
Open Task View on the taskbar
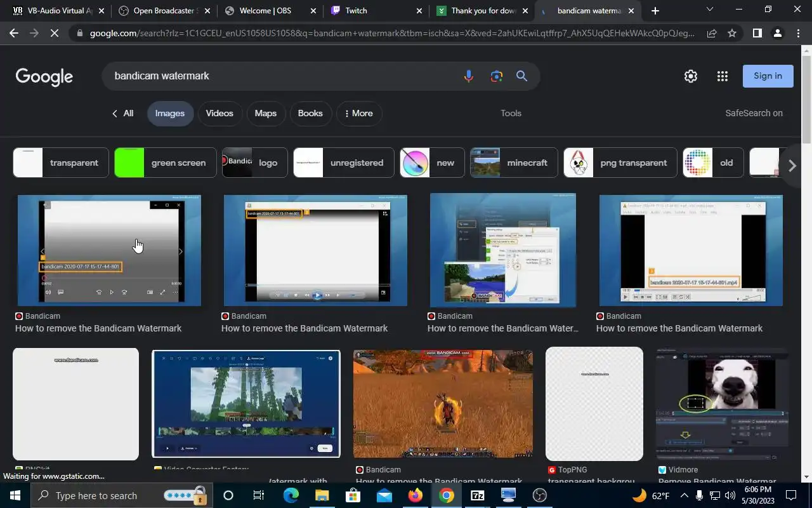pyautogui.click(x=259, y=495)
